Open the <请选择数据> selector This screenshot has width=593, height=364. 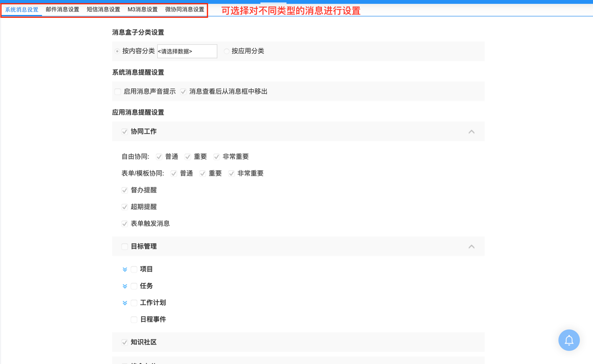(187, 51)
